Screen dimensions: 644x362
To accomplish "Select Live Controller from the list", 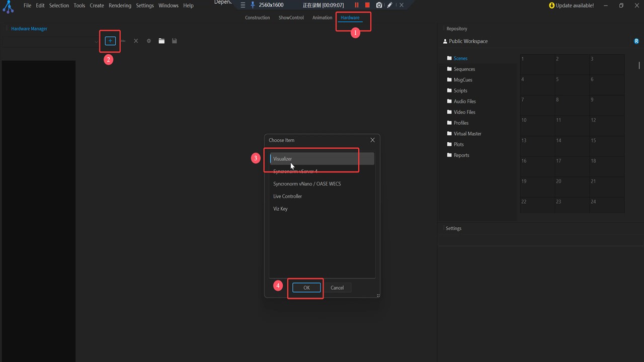I will [288, 196].
